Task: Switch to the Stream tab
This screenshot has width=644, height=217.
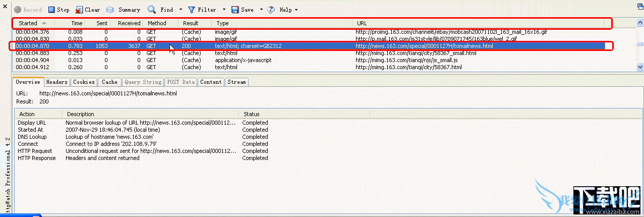Action: pyautogui.click(x=237, y=82)
